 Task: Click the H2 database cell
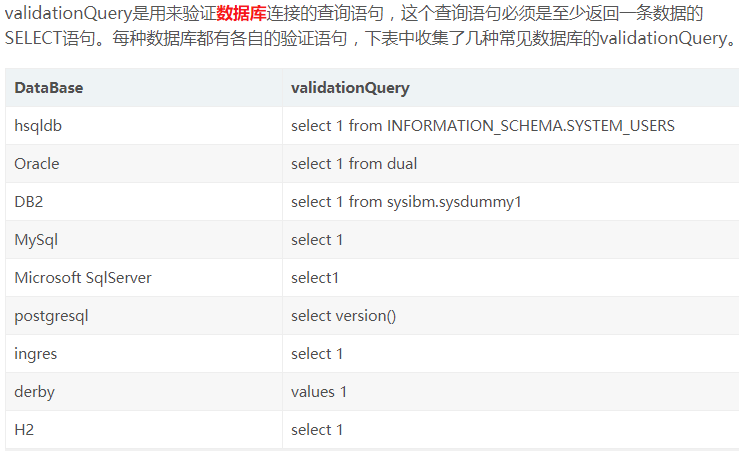click(x=144, y=430)
